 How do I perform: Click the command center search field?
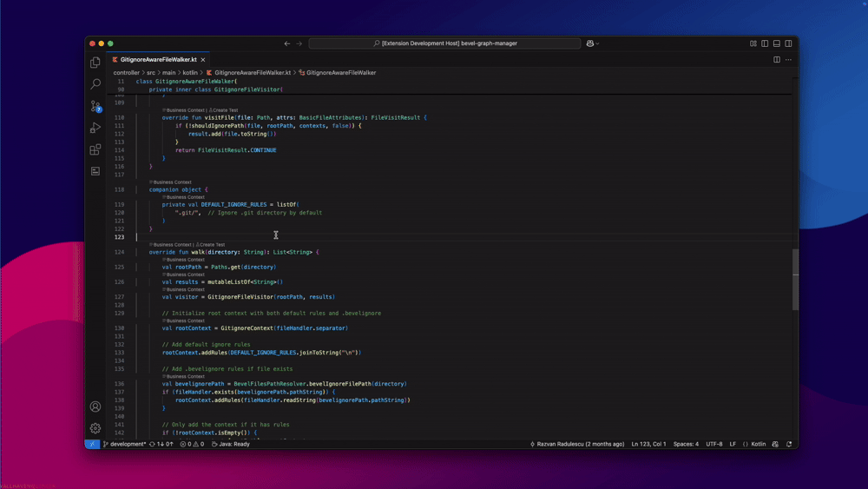(444, 43)
